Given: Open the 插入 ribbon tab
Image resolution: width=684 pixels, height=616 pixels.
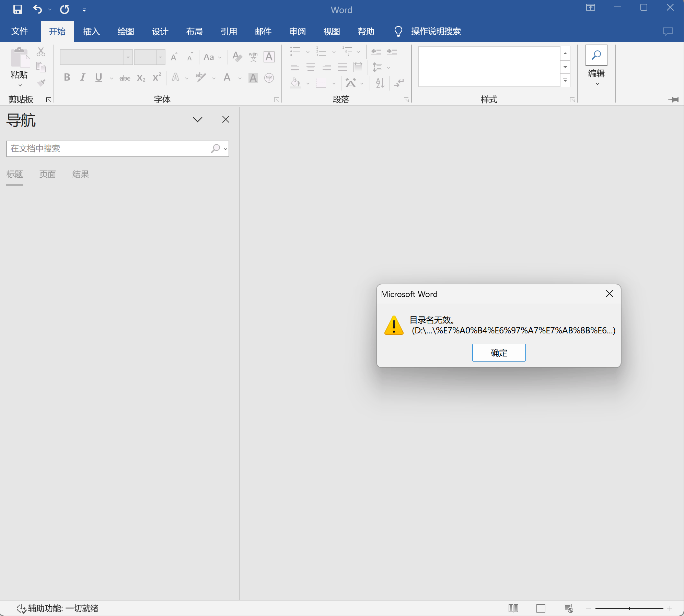Looking at the screenshot, I should point(91,32).
